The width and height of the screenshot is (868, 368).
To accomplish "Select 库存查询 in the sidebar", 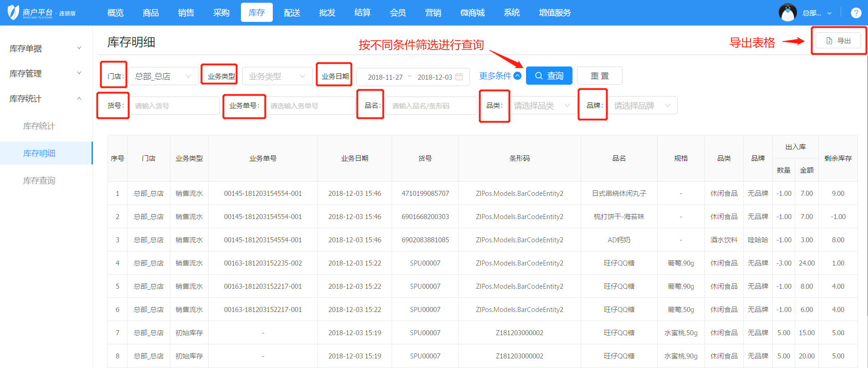I will tap(39, 180).
